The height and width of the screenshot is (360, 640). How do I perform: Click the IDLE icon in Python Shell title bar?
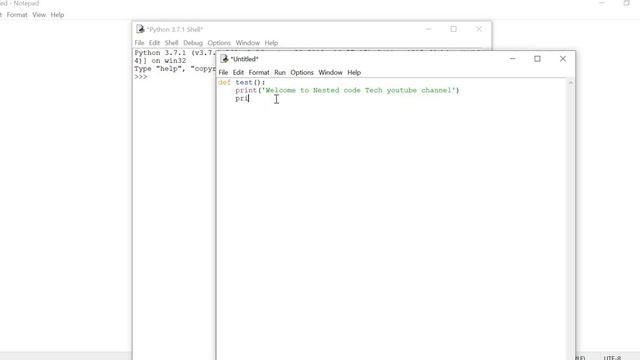(140, 29)
